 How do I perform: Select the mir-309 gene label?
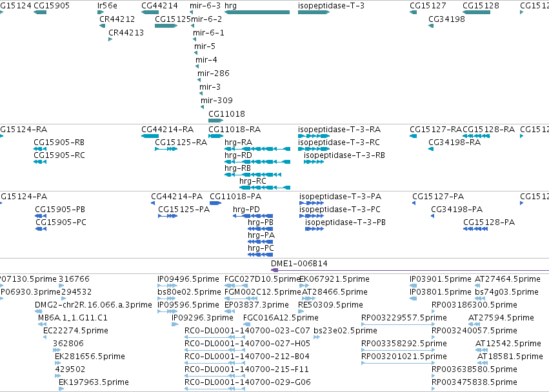(x=216, y=101)
